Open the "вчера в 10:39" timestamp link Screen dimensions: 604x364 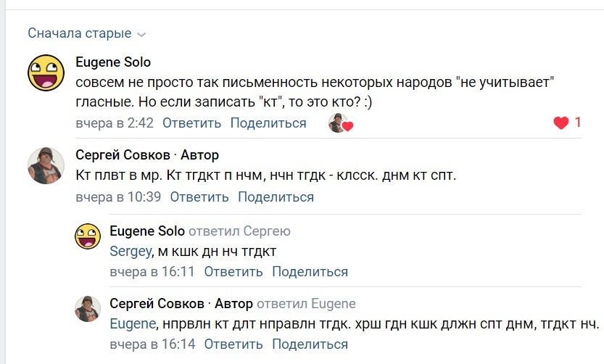click(118, 197)
